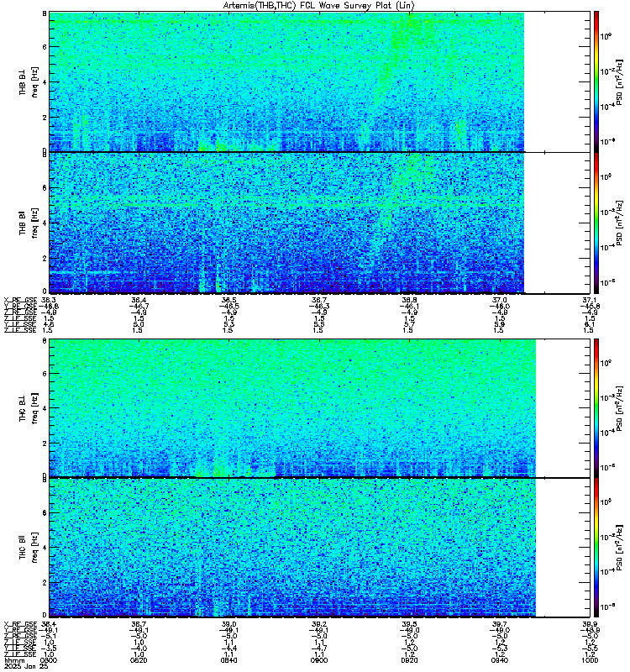Click the 'THC B∥ freq [Hz]' axis label
The image size is (630, 672).
(x=29, y=548)
